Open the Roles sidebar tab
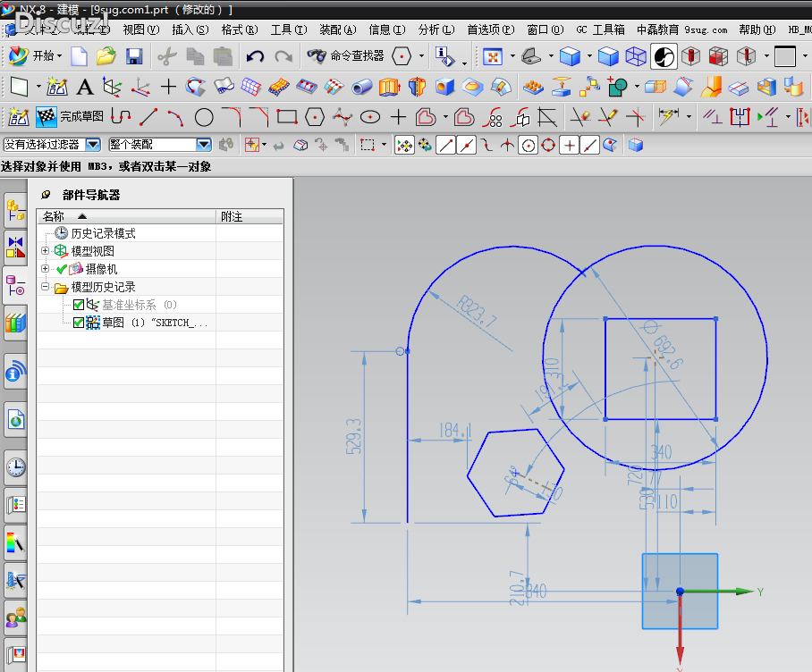Viewport: 812px width, 672px height. 15,617
